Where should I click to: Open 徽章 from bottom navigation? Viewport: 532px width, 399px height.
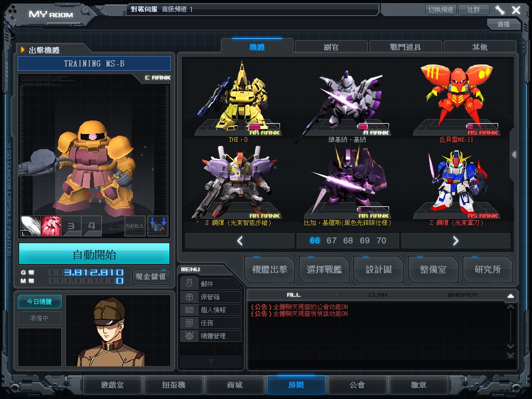click(419, 385)
